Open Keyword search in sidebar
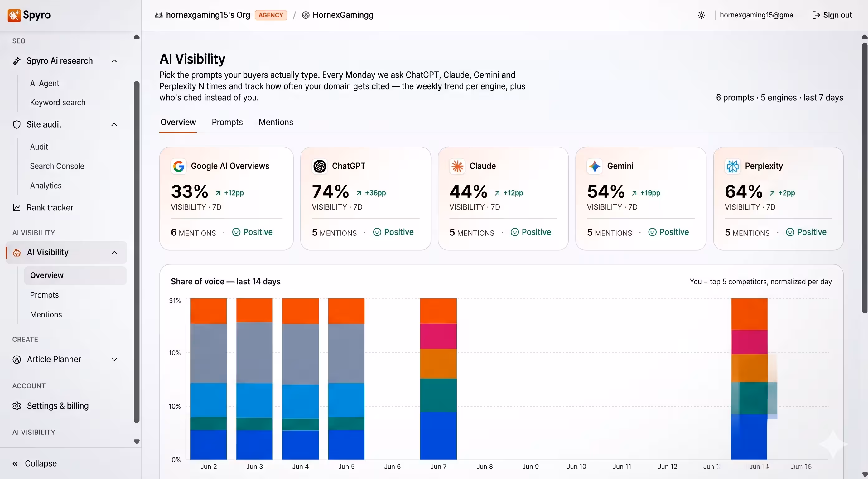This screenshot has height=479, width=868. (x=58, y=103)
